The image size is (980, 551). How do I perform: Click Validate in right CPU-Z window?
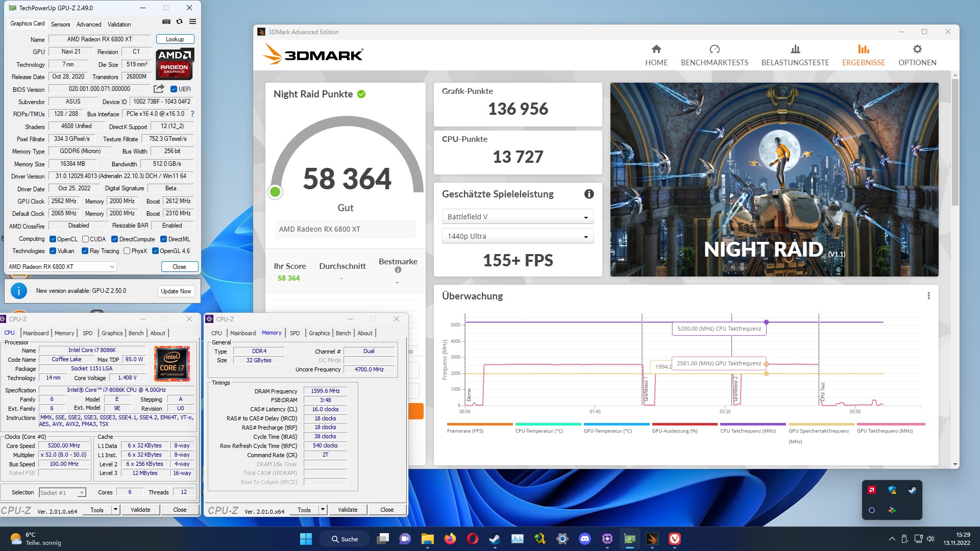348,509
